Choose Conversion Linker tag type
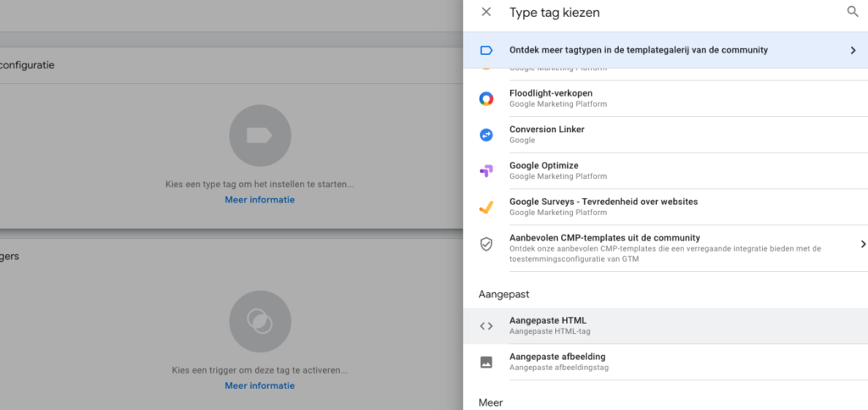 pos(665,135)
